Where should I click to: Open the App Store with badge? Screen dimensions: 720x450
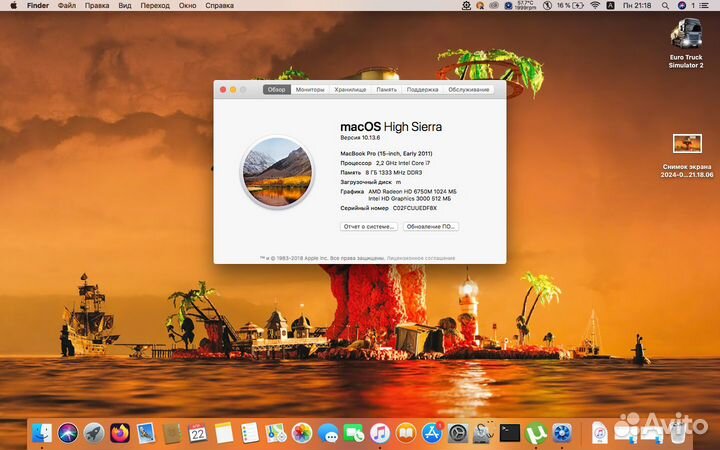[432, 433]
